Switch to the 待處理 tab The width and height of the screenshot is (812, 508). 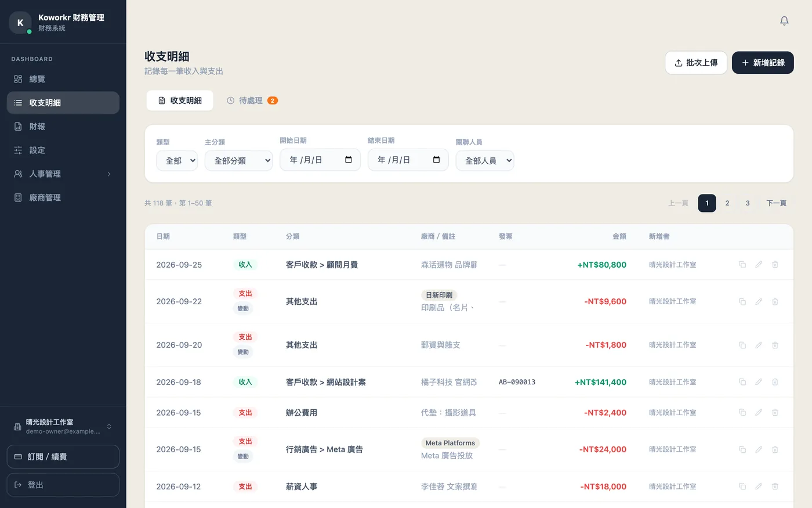[x=252, y=100]
